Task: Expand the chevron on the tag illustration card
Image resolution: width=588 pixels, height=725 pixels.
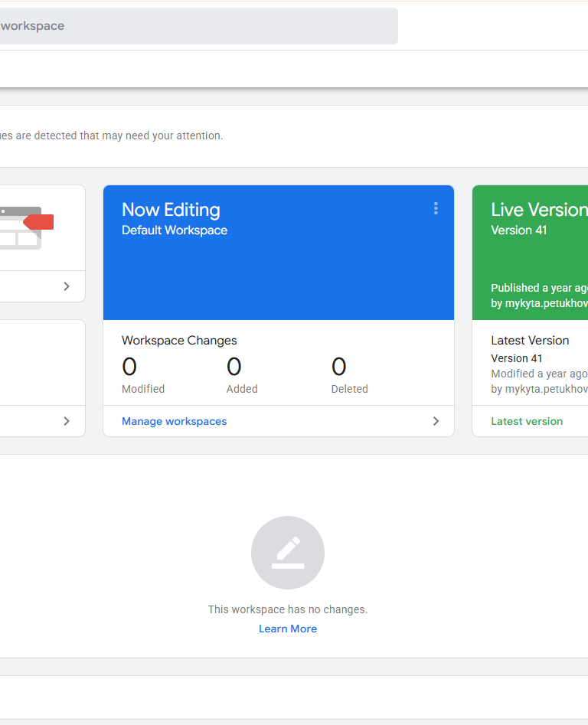Action: [x=67, y=286]
